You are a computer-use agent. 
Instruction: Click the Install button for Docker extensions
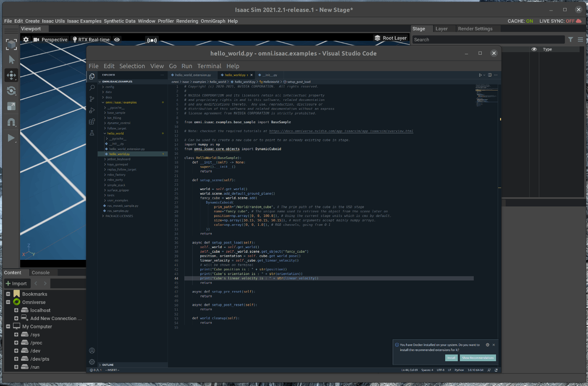pos(451,358)
